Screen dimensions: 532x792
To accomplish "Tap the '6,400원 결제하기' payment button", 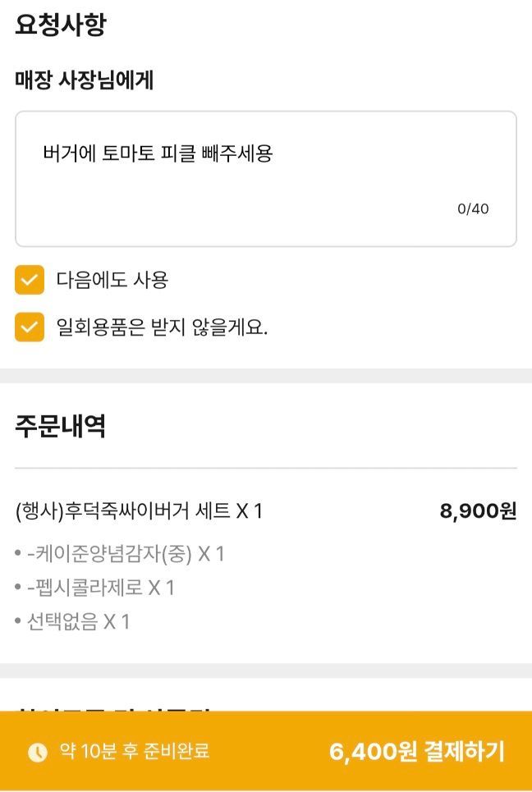I will [x=416, y=752].
